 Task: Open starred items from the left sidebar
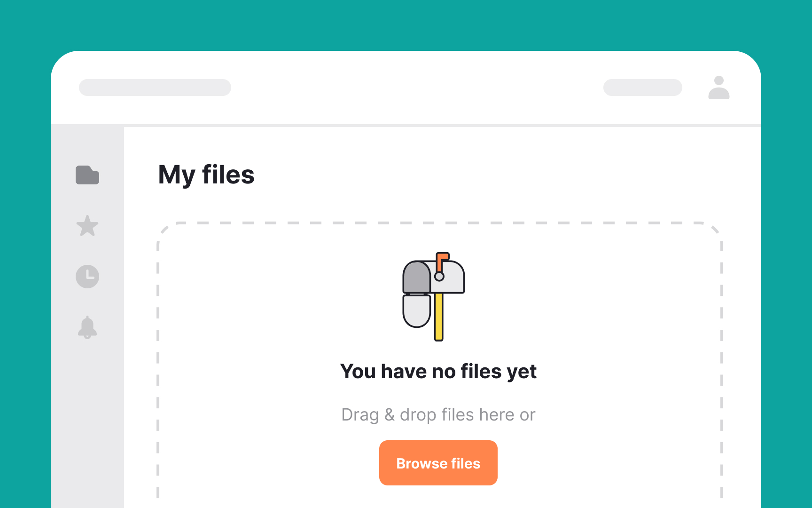(87, 226)
